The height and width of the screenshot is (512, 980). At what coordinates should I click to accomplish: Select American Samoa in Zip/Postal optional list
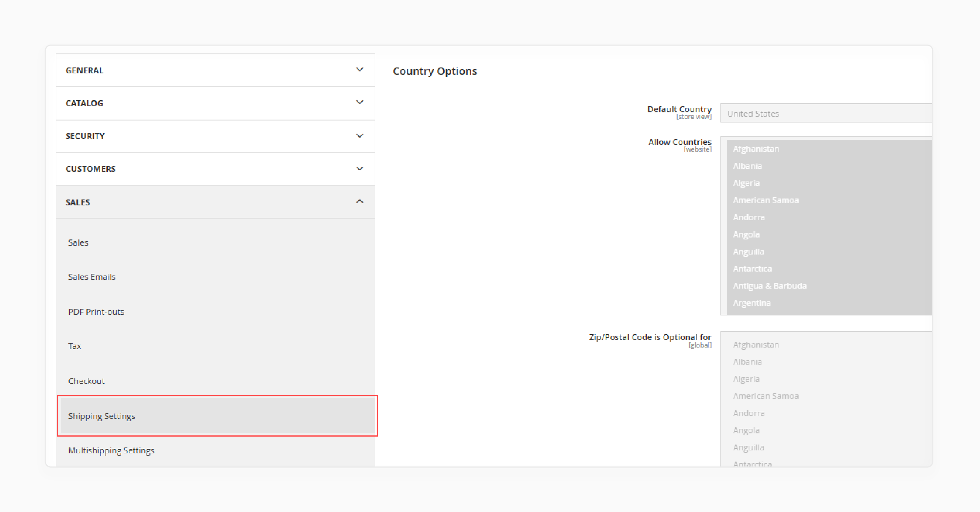(829, 396)
